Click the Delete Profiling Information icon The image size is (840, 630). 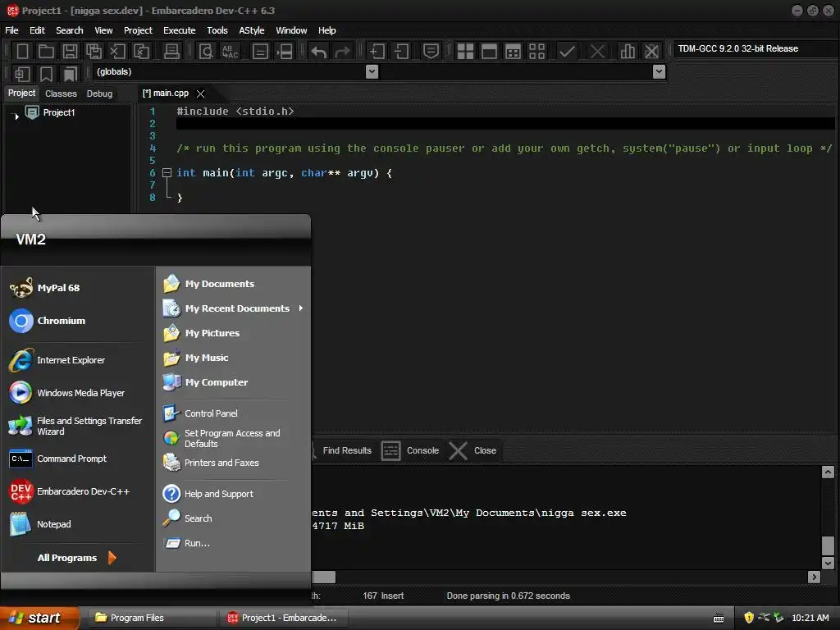(651, 52)
